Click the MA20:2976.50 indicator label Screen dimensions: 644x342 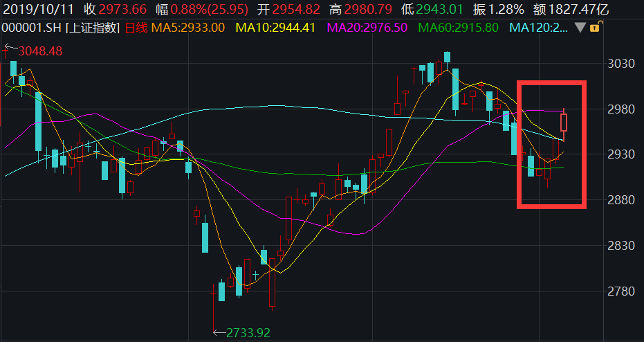(x=367, y=28)
